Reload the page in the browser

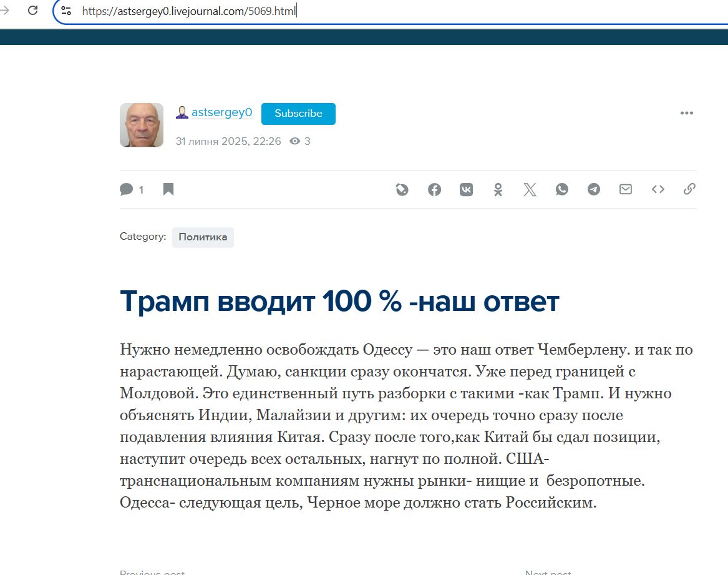(33, 11)
